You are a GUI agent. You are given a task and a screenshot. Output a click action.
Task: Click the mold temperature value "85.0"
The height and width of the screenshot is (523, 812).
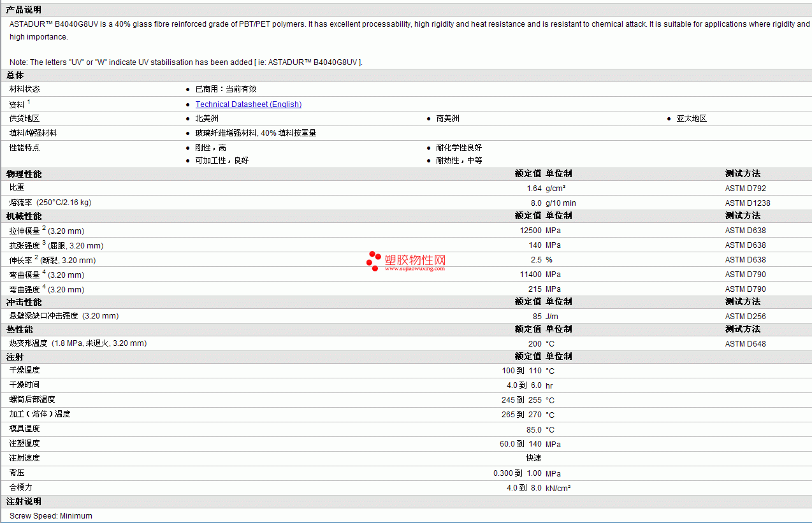pos(534,430)
